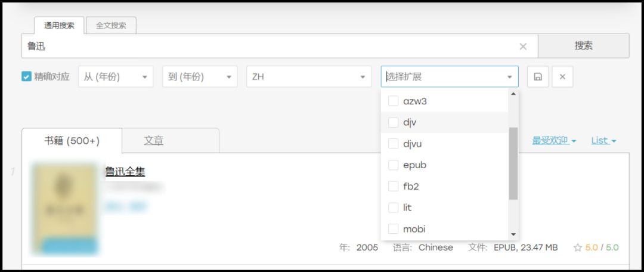
Task: Open the 从 (年份) from-year dropdown
Action: tap(116, 77)
